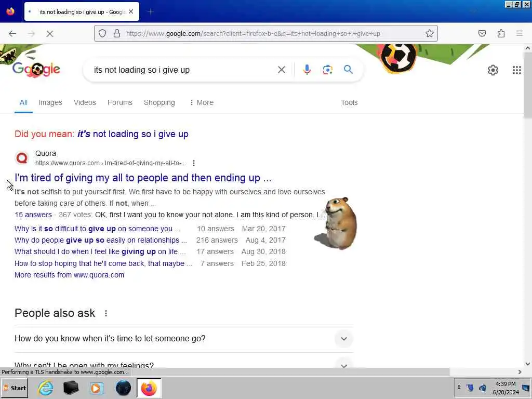Click the Google doodle logo
This screenshot has width=532, height=399.
tap(36, 70)
